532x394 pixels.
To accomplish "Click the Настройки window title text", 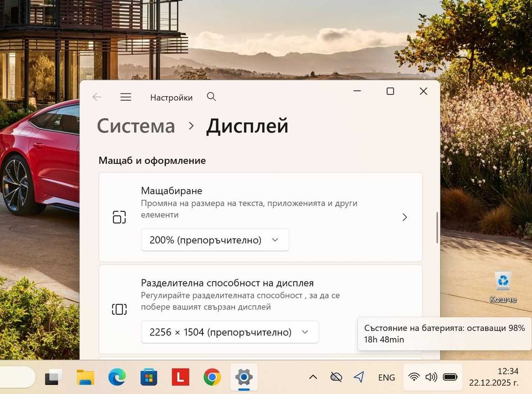I will tap(171, 97).
